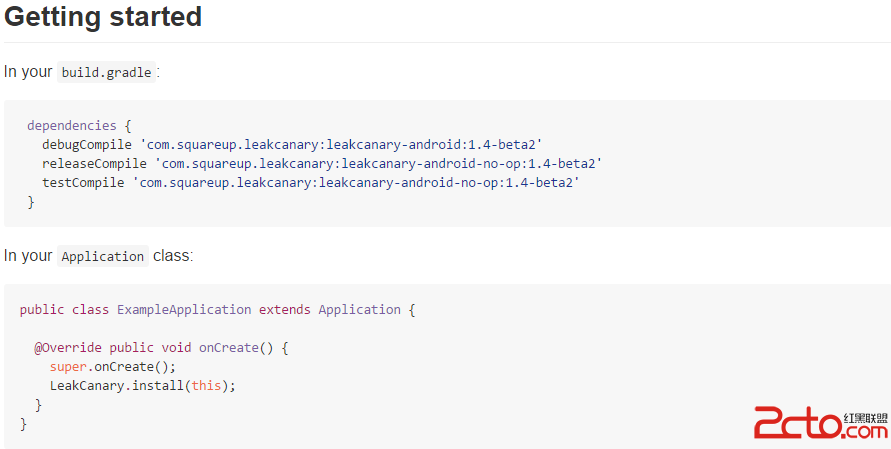891x449 pixels.
Task: Click the dependency string on the testCompile line
Action: pyautogui.click(x=359, y=182)
